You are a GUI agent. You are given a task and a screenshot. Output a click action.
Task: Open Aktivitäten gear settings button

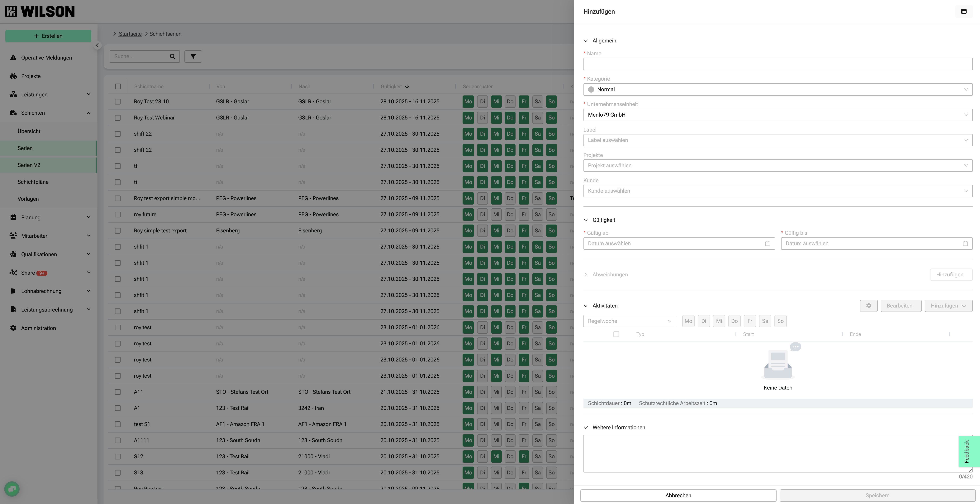coord(868,306)
